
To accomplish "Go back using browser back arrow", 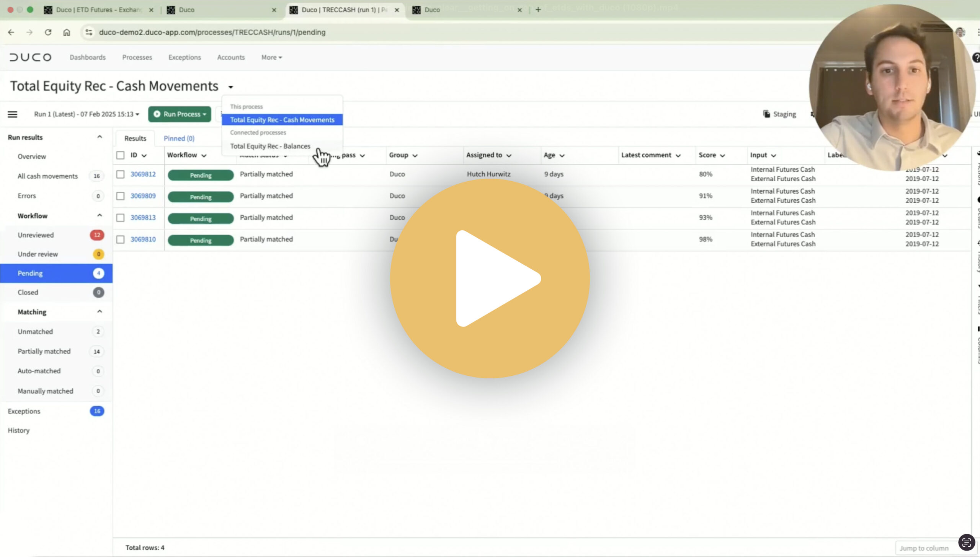I will click(11, 33).
